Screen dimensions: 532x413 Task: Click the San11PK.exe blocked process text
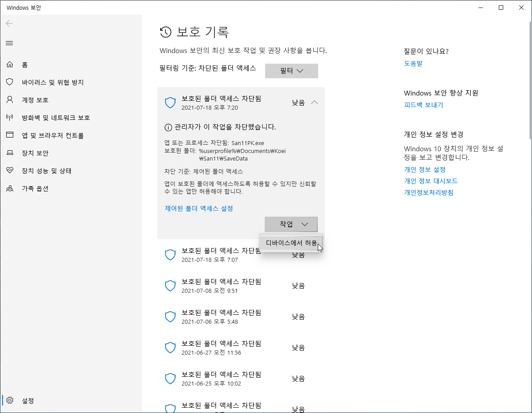coord(247,143)
